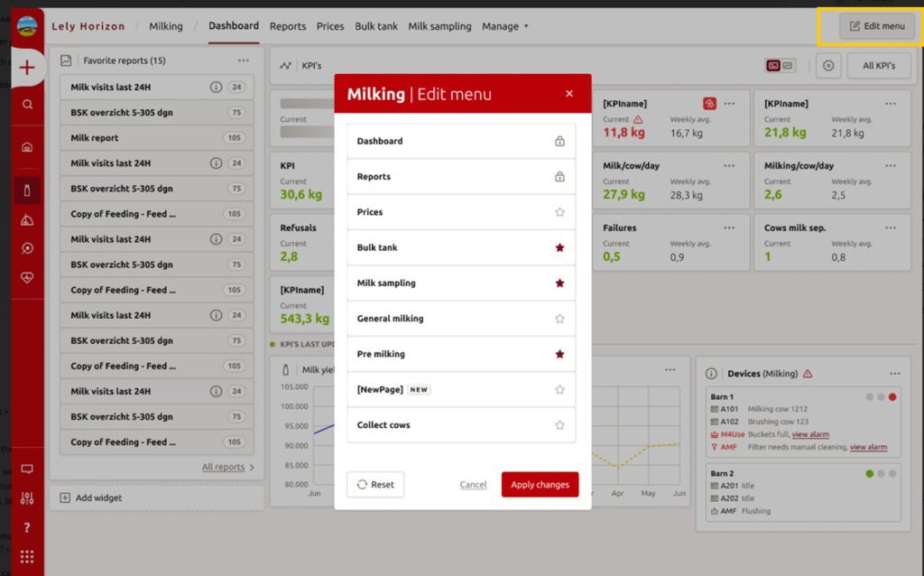Click the Favorite reports chart icon
This screenshot has width=924, height=576.
point(66,60)
